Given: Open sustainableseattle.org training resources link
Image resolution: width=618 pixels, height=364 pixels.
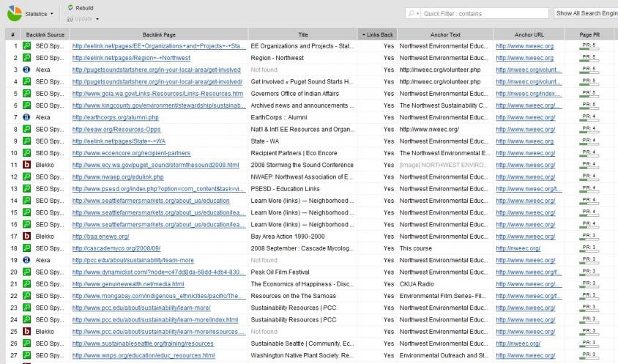Looking at the screenshot, I should [143, 343].
